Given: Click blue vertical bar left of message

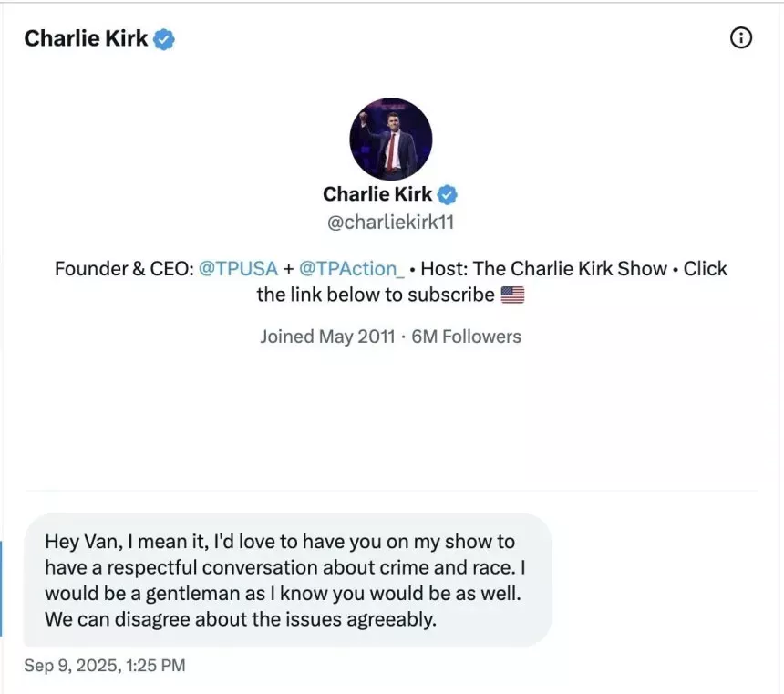Looking at the screenshot, I should click(x=1, y=588).
